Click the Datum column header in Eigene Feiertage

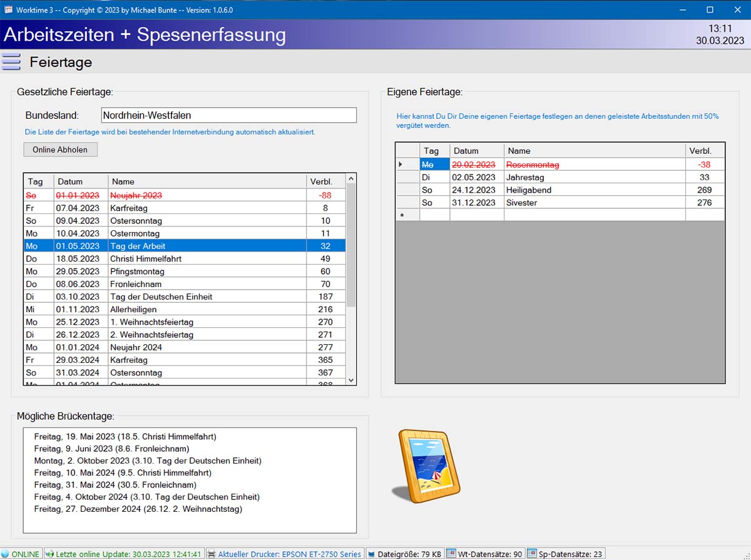[x=477, y=151]
